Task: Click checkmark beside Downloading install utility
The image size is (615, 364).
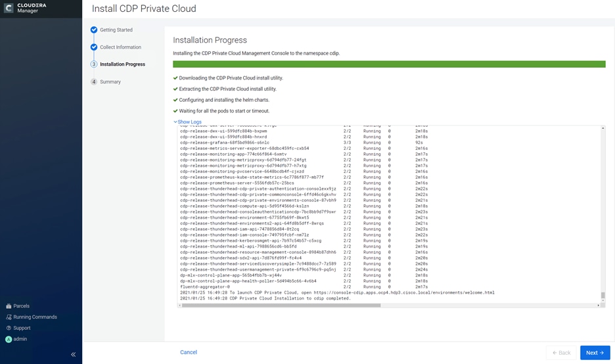Action: coord(175,78)
